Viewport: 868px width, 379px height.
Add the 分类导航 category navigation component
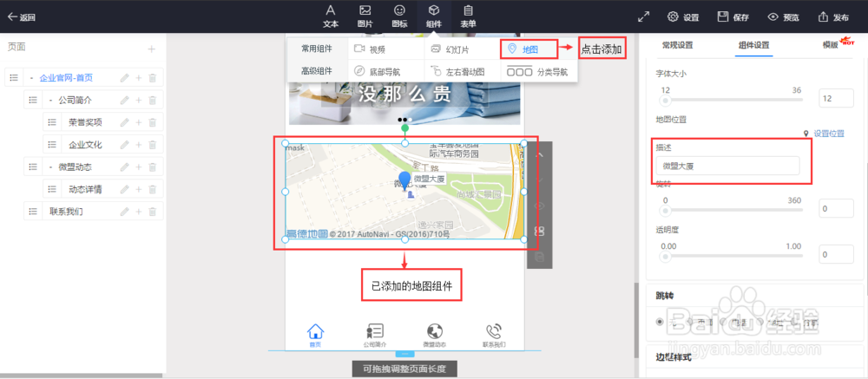539,71
